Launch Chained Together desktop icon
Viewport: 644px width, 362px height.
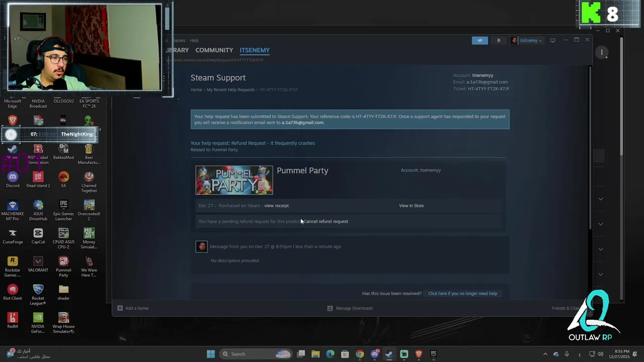pyautogui.click(x=89, y=182)
